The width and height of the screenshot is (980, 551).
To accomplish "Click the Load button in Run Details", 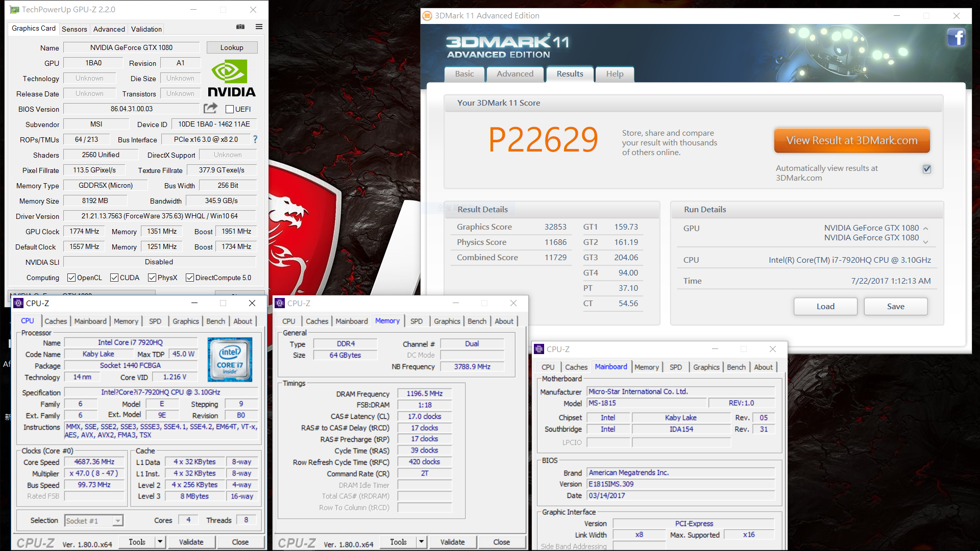I will (x=825, y=306).
